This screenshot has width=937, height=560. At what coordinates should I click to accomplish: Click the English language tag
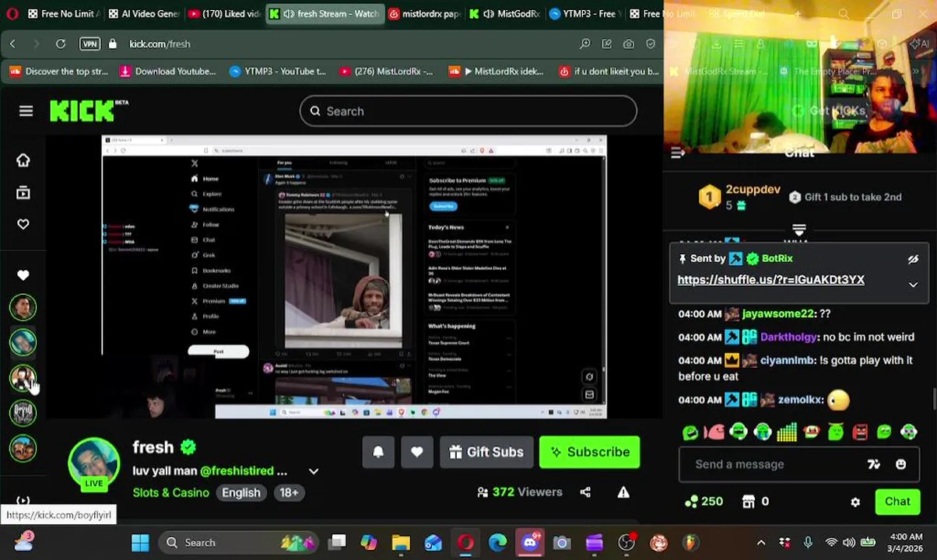point(241,492)
